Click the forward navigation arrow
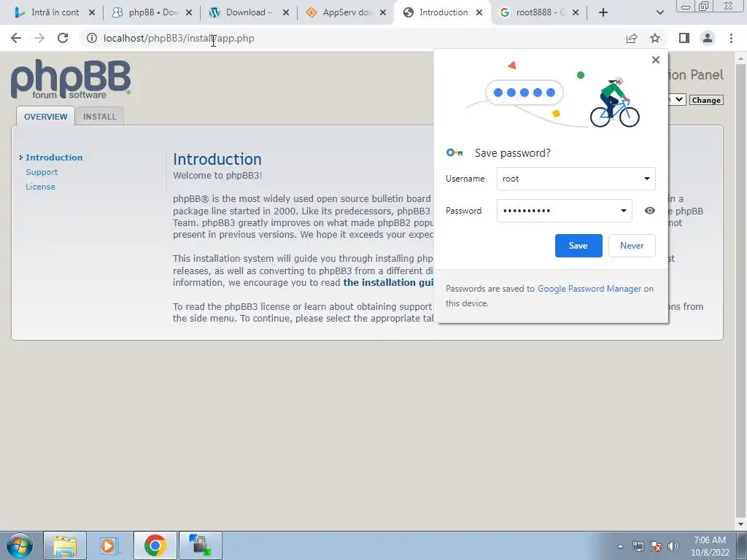 [39, 38]
